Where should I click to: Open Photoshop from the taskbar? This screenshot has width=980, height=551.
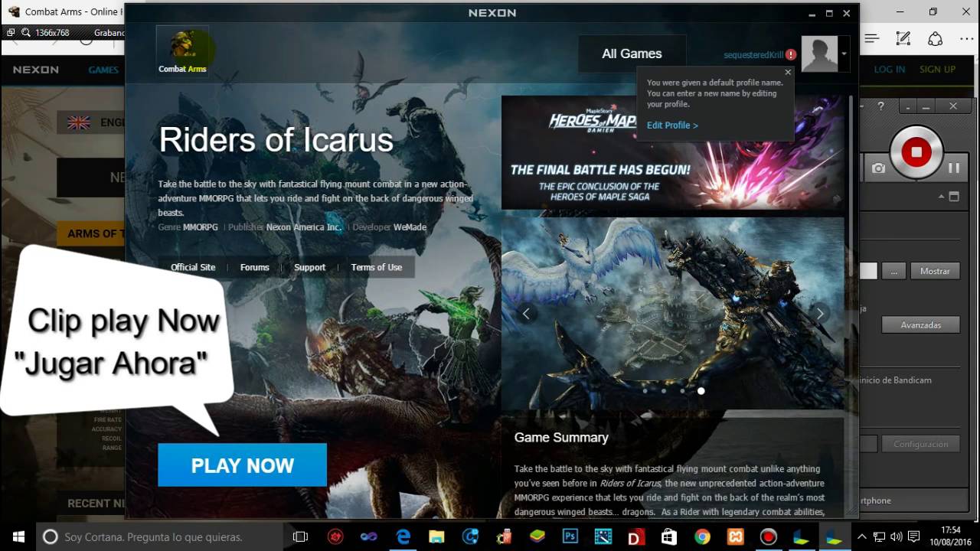[570, 536]
